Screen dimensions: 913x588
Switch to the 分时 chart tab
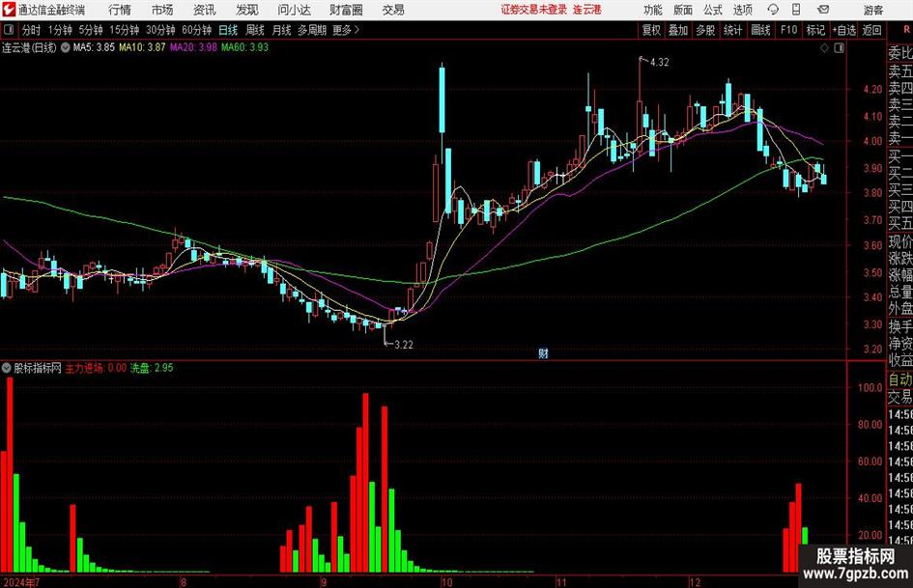click(x=32, y=30)
